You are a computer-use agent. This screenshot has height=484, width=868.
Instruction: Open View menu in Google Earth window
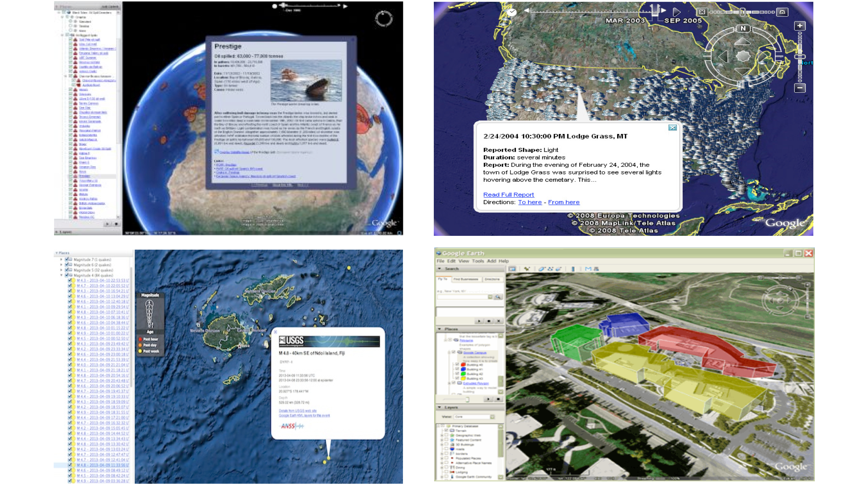click(x=464, y=261)
